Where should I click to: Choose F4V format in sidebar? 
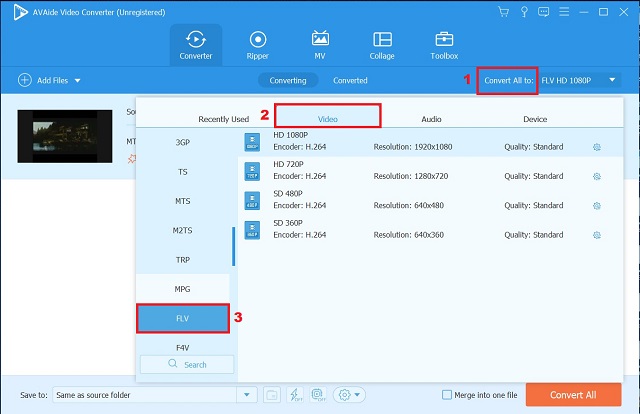[x=182, y=347]
